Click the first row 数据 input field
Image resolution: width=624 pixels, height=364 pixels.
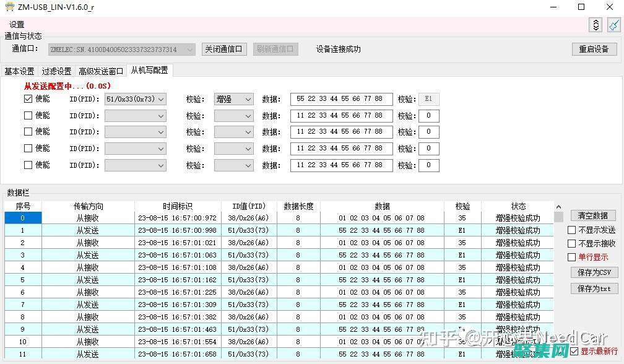(341, 98)
